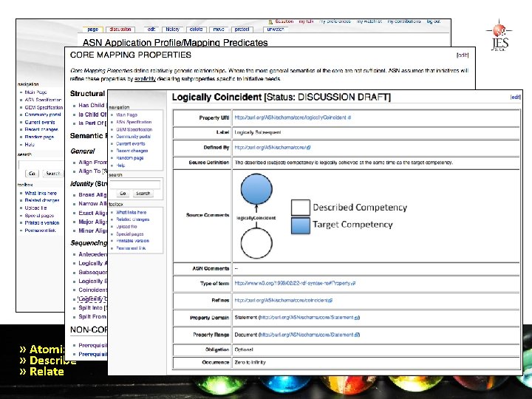Open the page tab in the back window
The height and width of the screenshot is (399, 532).
coord(92,30)
